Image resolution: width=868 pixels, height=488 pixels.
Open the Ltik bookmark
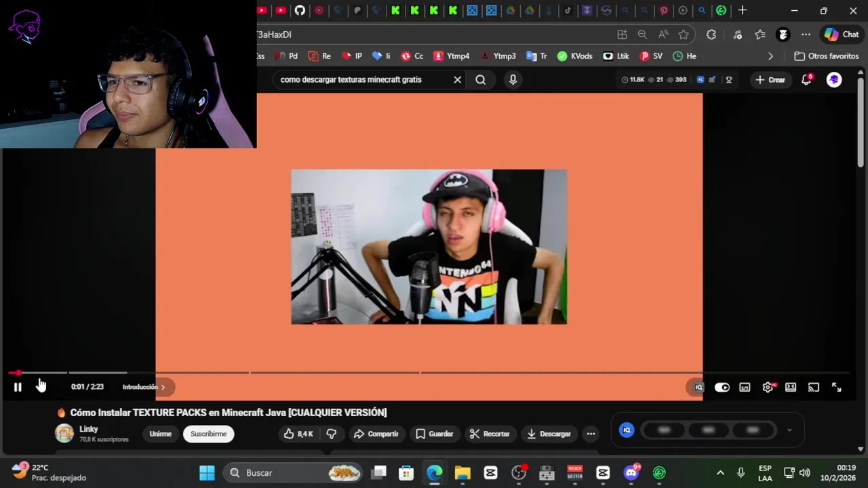pyautogui.click(x=616, y=56)
